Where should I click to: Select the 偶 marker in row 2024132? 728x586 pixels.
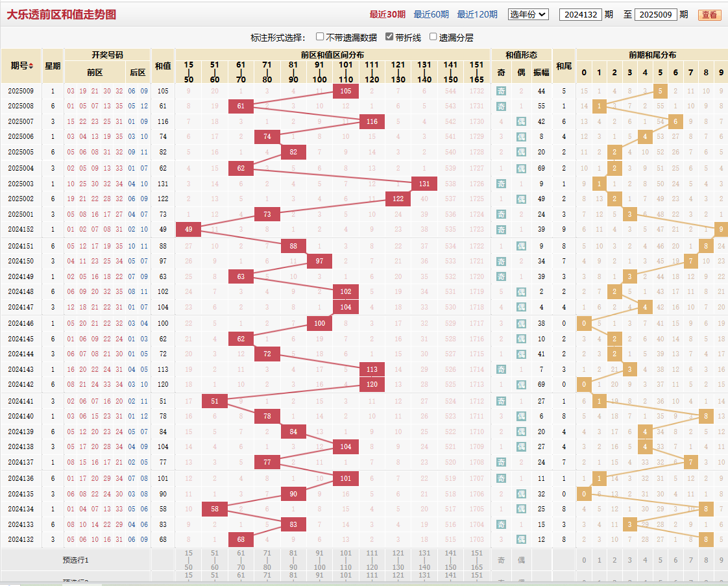point(521,539)
